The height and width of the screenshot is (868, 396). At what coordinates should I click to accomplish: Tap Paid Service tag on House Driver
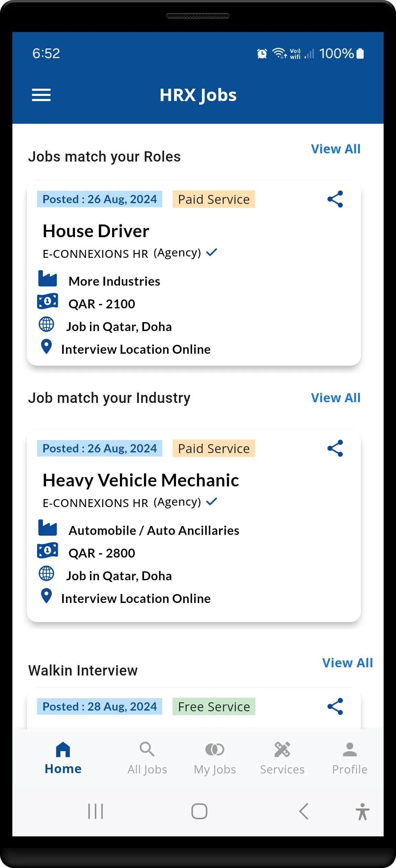(214, 199)
